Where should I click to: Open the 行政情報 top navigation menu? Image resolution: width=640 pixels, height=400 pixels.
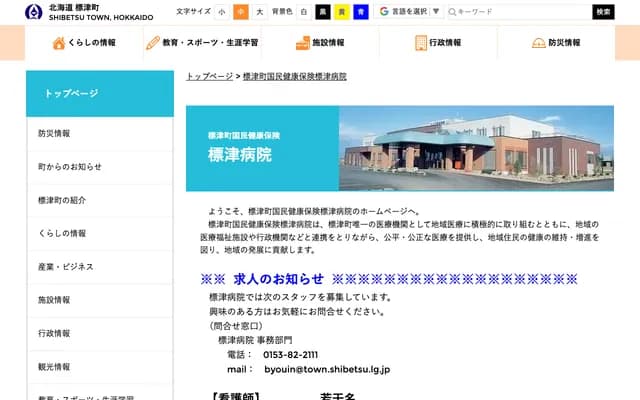[438, 43]
